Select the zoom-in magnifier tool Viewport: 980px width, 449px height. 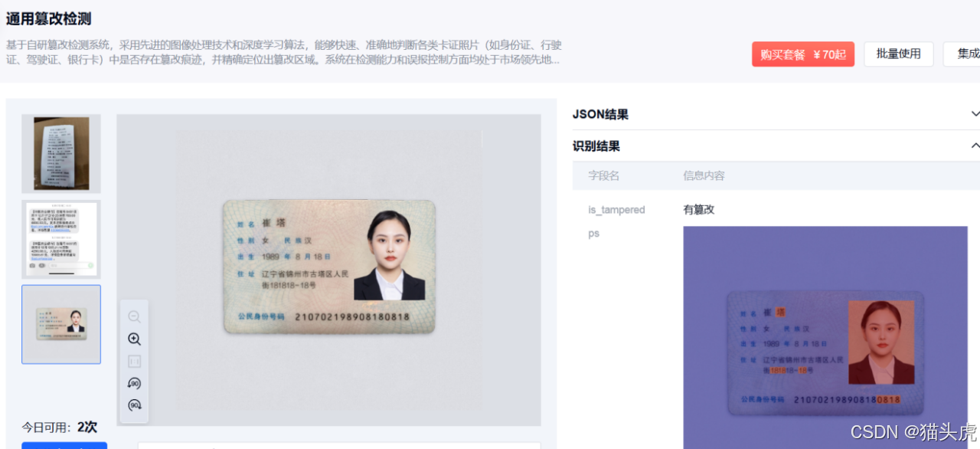pyautogui.click(x=134, y=339)
